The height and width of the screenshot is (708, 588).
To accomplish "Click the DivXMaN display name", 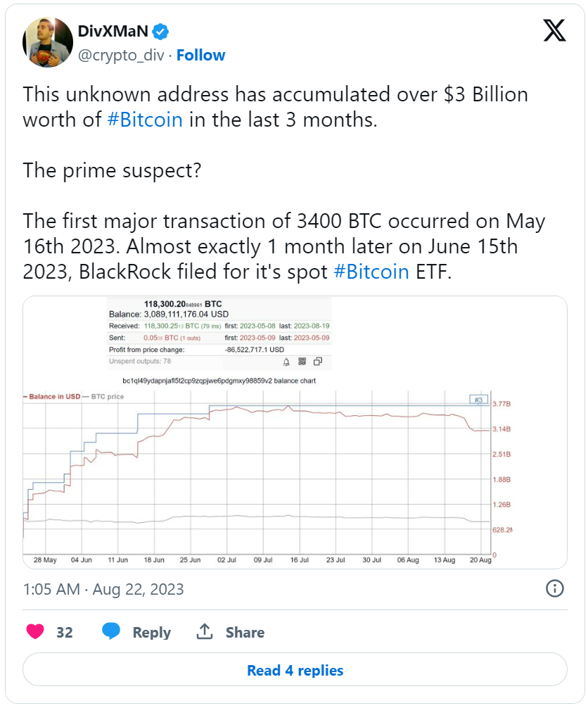I will pyautogui.click(x=115, y=30).
